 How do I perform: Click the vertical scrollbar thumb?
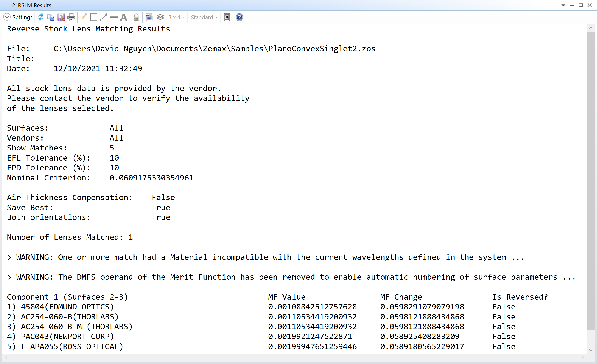591,181
